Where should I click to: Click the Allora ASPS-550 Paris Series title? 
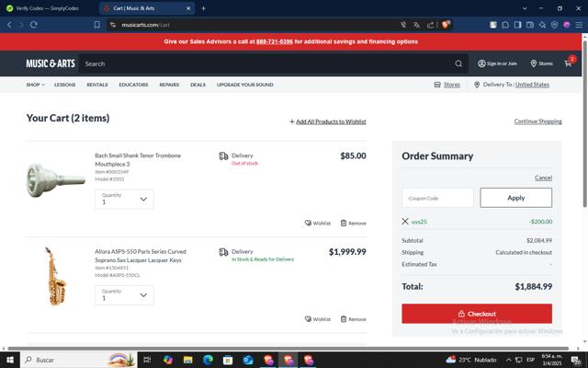(x=141, y=256)
